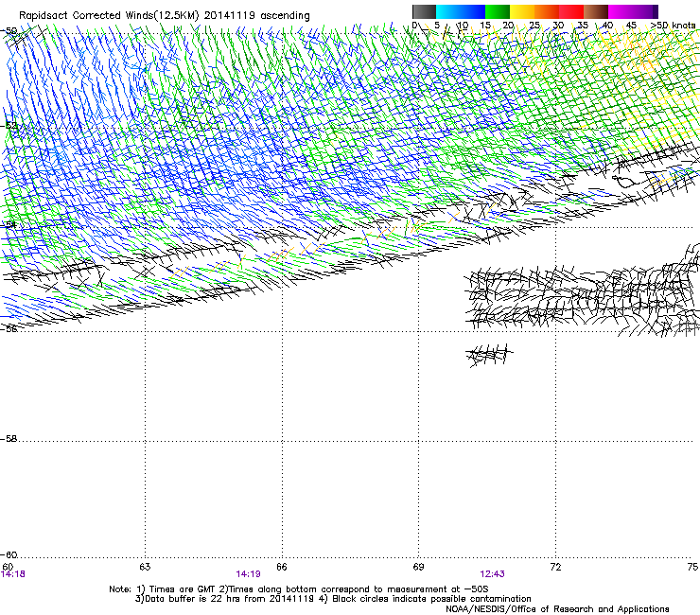The width and height of the screenshot is (700, 615).
Task: Click the NOAA/NESDIS credit text
Action: (x=557, y=608)
